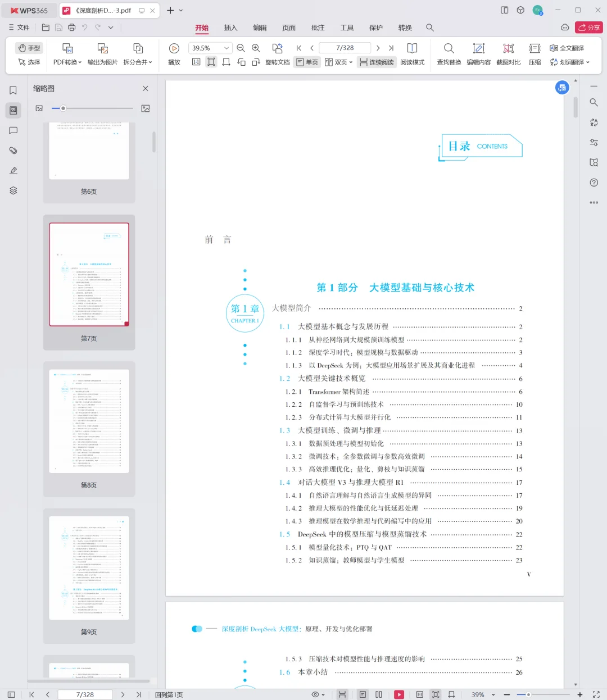Toggle fit page view icon in ribbon
607x700 pixels.
click(211, 62)
